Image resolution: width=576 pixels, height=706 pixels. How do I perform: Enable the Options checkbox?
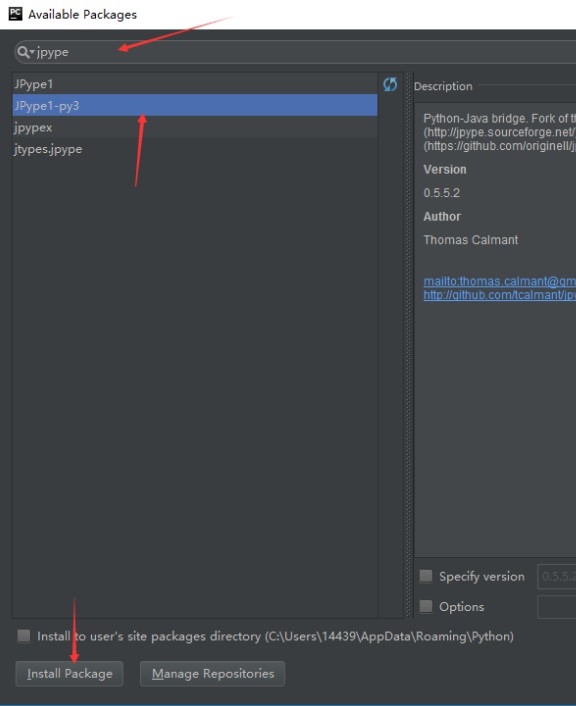tap(426, 606)
